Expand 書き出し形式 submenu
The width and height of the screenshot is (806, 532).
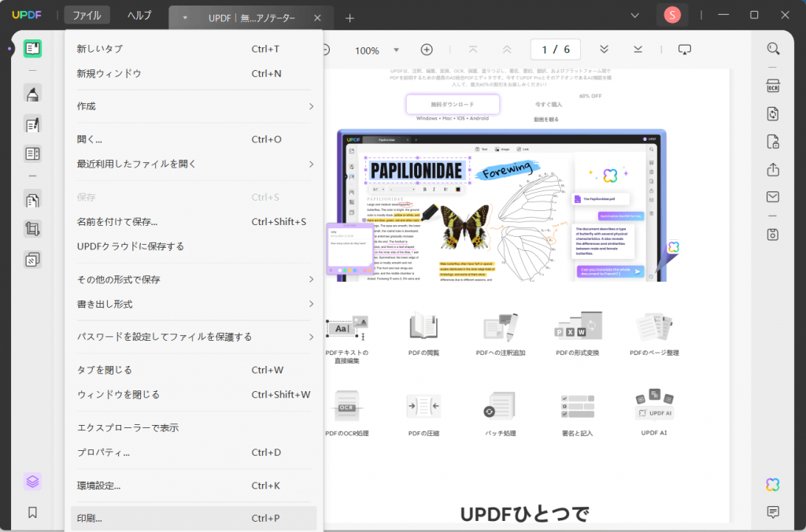point(194,305)
